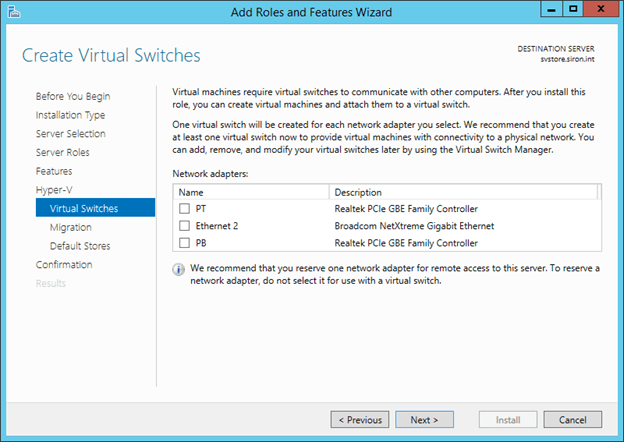Viewport: 624px width, 442px height.
Task: Open the Migration sub-step
Action: pyautogui.click(x=70, y=227)
